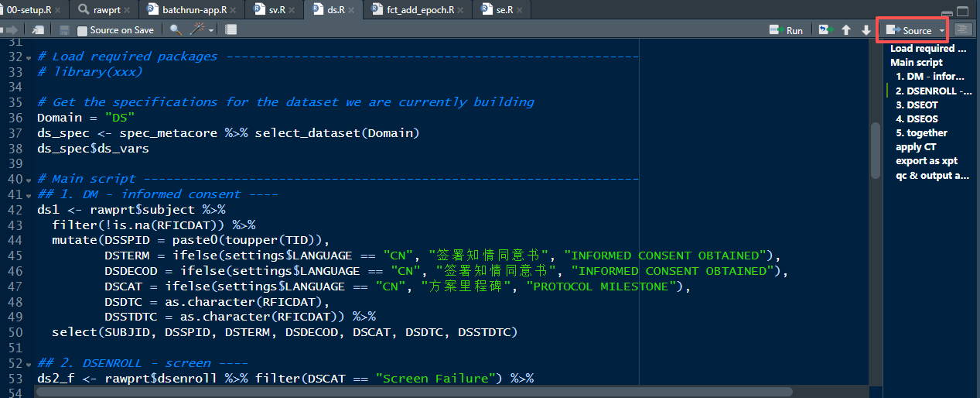Collapse the Main script section fold arrow

point(29,180)
